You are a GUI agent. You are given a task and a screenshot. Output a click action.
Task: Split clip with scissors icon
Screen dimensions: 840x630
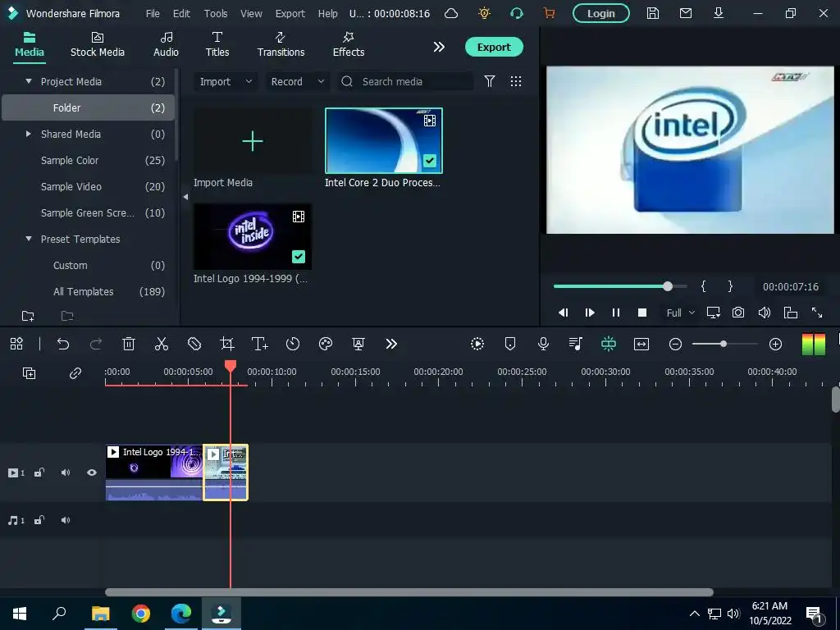click(x=162, y=344)
